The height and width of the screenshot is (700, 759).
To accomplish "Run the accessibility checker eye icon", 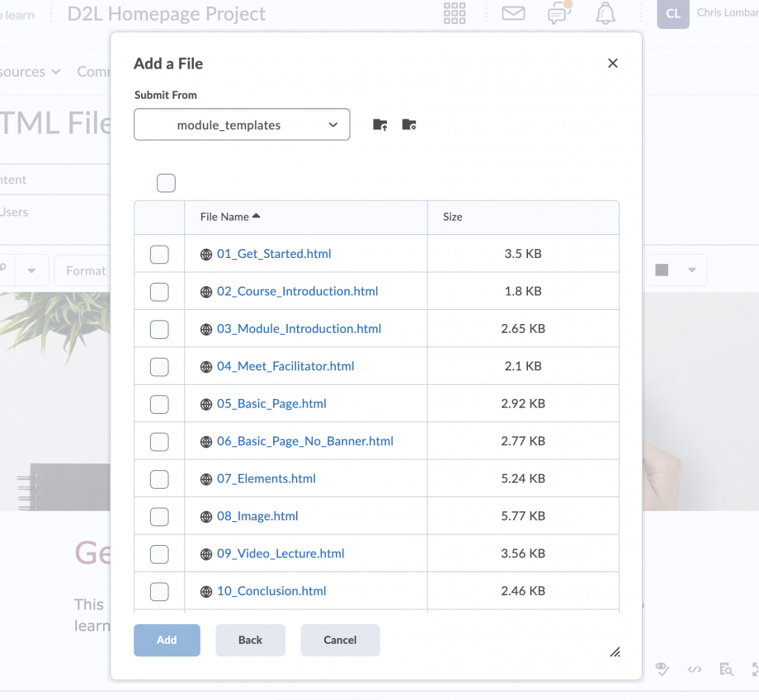I will coord(662,669).
